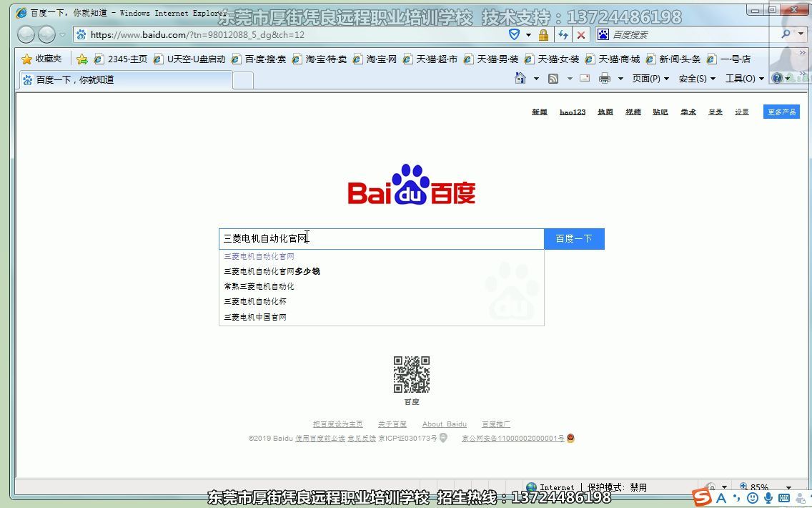812x508 pixels.
Task: Open the U天空·U盘启动 favorite
Action: 189,59
